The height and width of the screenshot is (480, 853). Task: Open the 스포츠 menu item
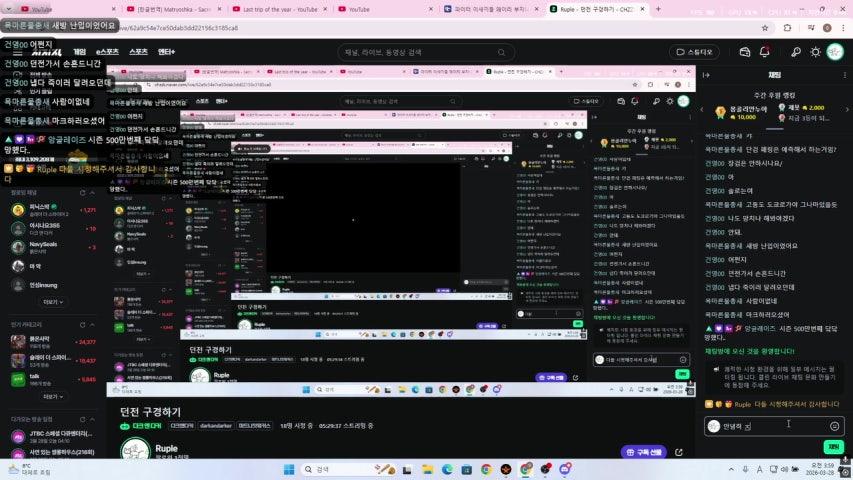click(x=138, y=52)
